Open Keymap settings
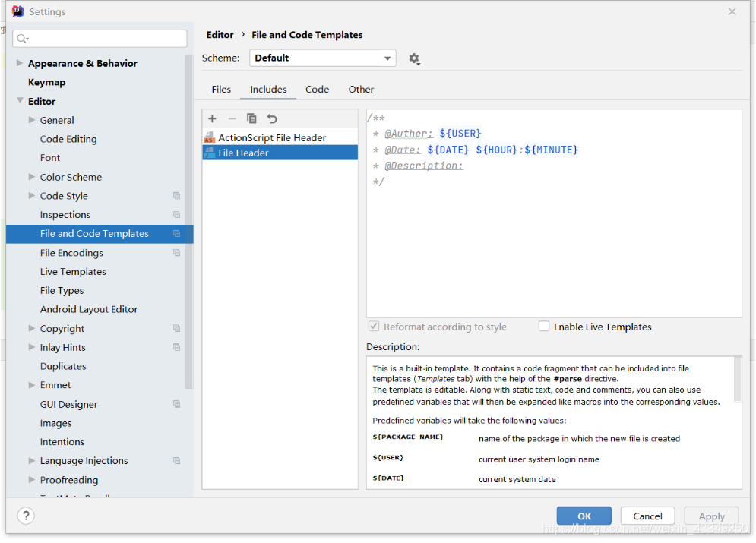 (x=47, y=82)
